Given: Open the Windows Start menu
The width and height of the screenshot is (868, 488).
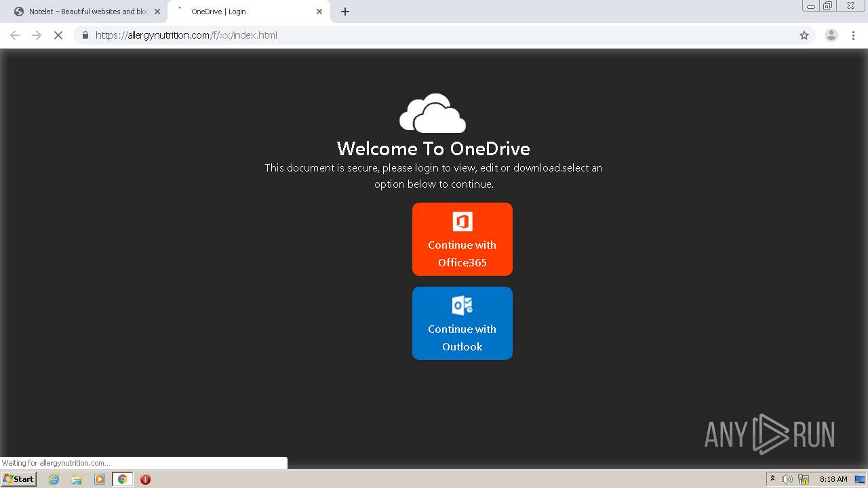Looking at the screenshot, I should coord(18,479).
